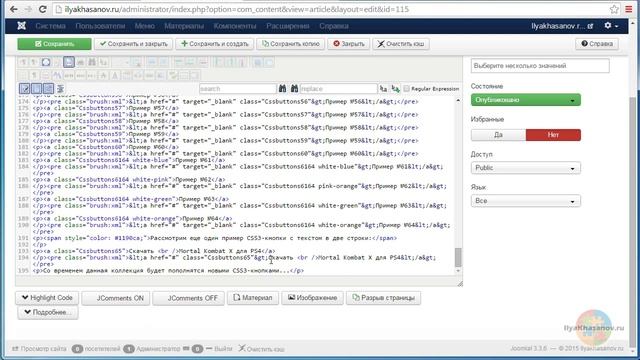Click Очистить кэш in the top toolbar
Viewport: 640px width, 360px height.
(401, 44)
